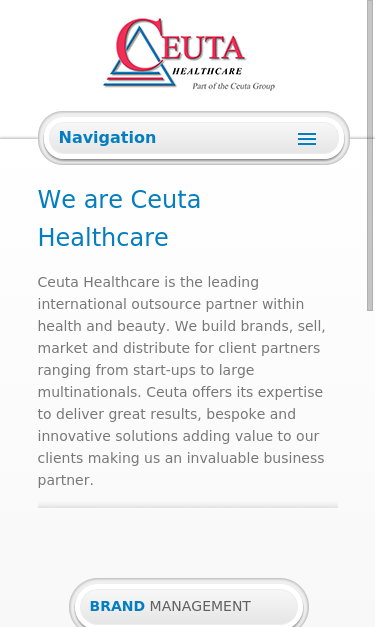Expand the Navigation dropdown bar
Image resolution: width=375 pixels, height=627 pixels.
tap(194, 138)
